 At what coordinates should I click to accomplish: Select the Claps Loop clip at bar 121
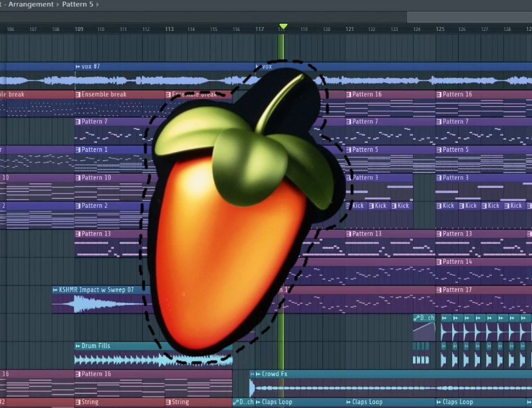[390, 402]
